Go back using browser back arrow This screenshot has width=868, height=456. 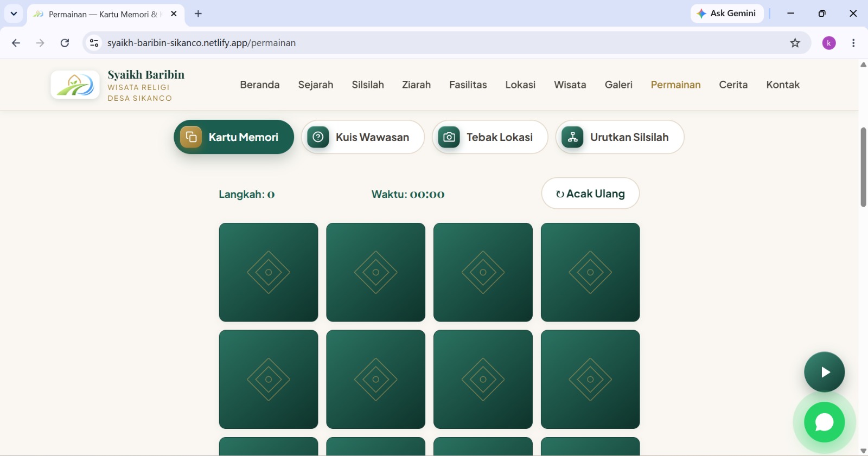coord(16,43)
